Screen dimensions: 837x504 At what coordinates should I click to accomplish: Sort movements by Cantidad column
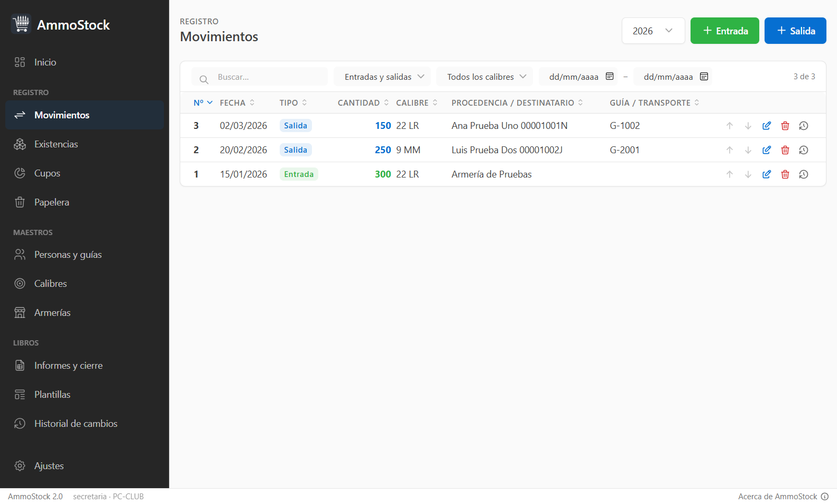tap(364, 102)
